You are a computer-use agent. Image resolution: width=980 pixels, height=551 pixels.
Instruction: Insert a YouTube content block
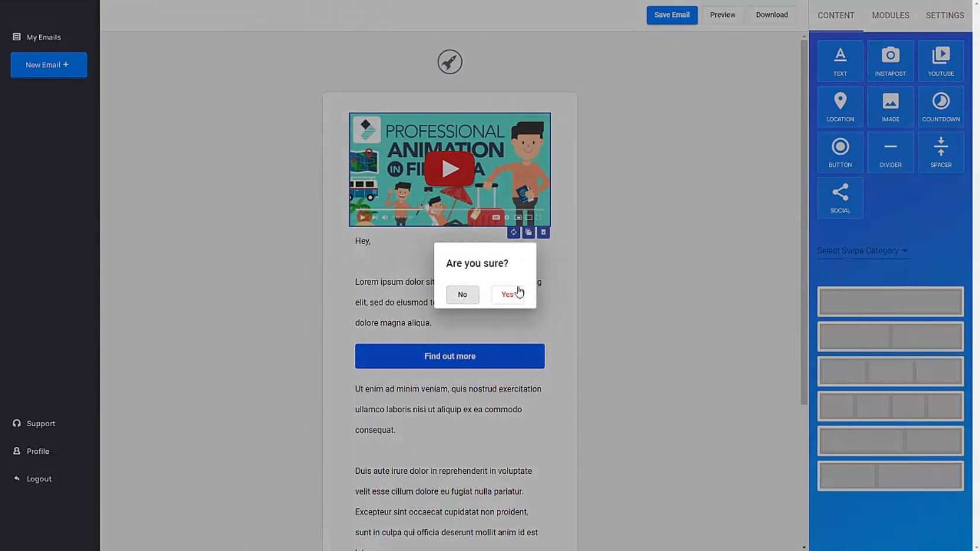coord(941,61)
